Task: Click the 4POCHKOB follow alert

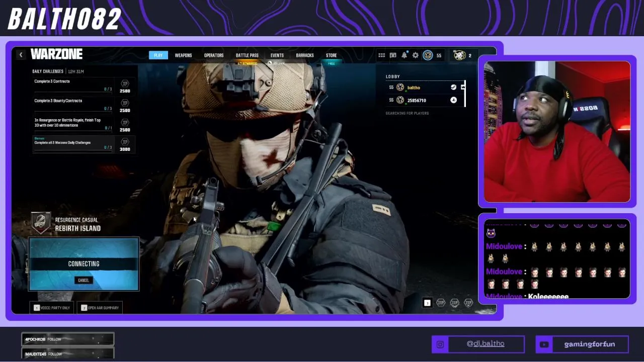Action: click(x=67, y=339)
